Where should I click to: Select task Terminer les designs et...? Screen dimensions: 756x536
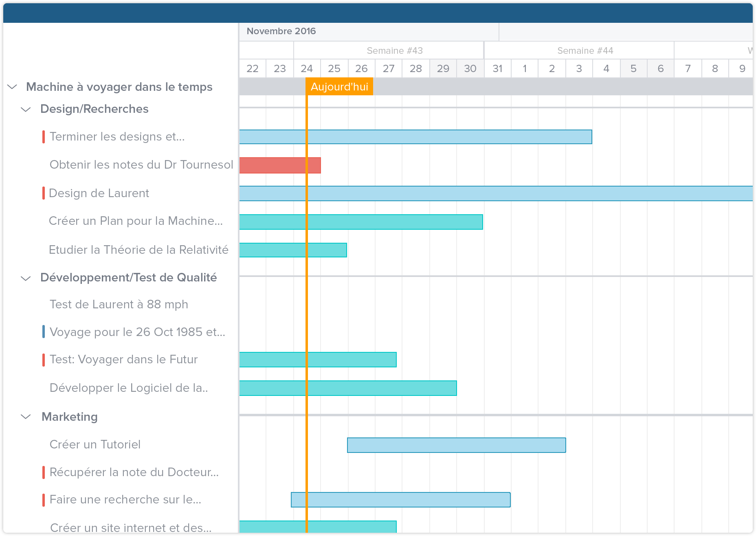click(x=117, y=136)
